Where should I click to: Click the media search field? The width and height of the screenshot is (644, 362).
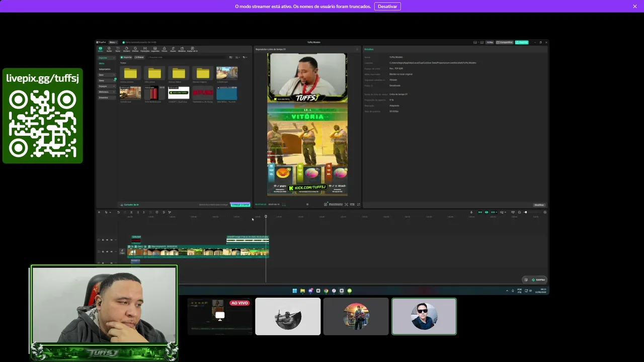186,57
